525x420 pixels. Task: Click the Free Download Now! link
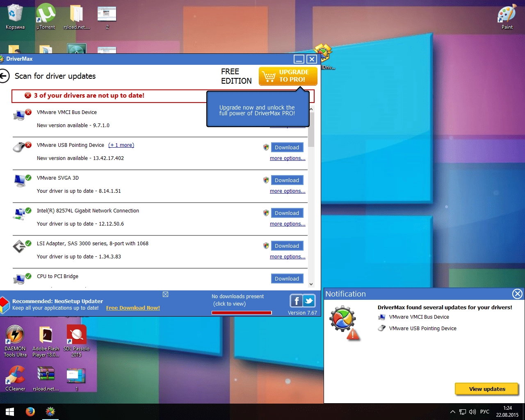[x=133, y=308]
